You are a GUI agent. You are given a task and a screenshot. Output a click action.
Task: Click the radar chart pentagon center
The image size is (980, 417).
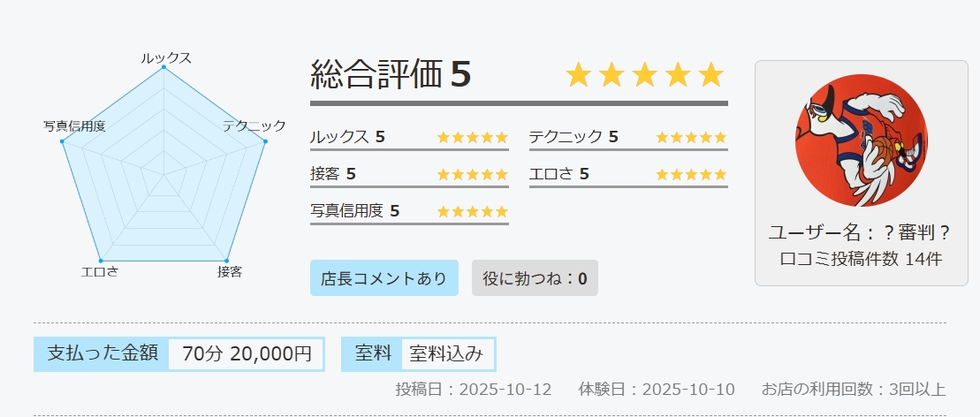coord(164,175)
